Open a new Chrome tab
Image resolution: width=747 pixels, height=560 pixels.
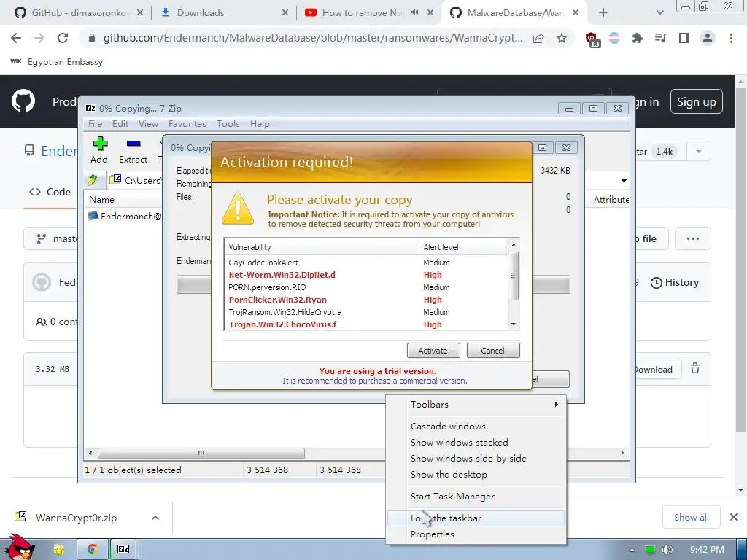point(603,13)
